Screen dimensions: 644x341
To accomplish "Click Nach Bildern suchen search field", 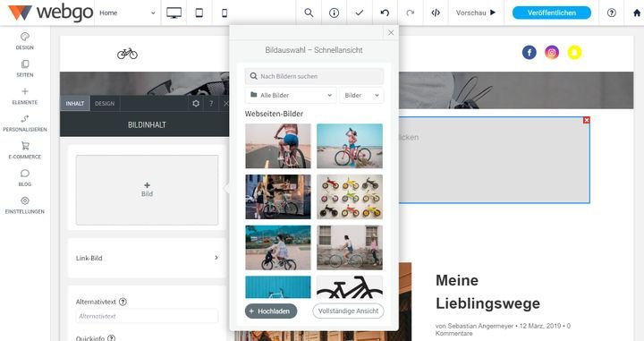I will pyautogui.click(x=314, y=76).
